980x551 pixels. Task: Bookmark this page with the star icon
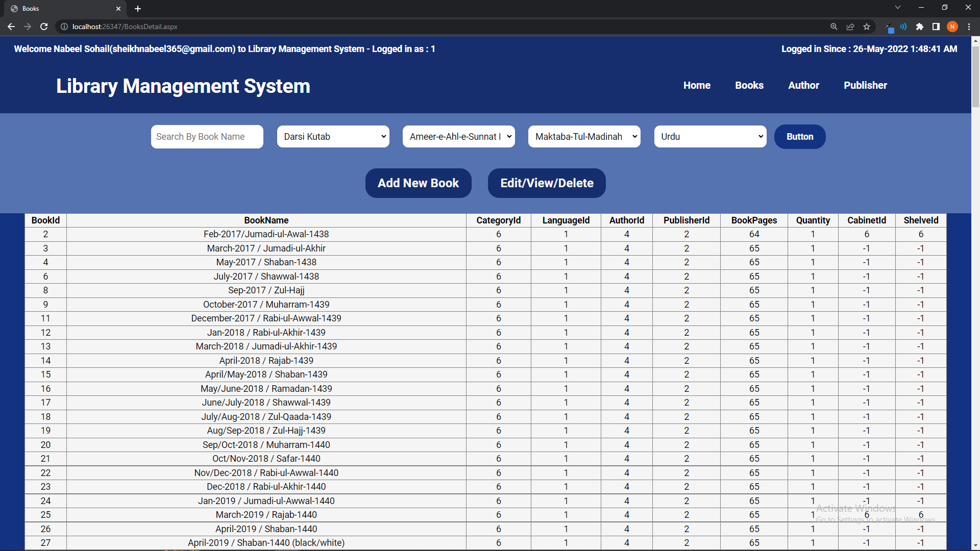tap(866, 27)
